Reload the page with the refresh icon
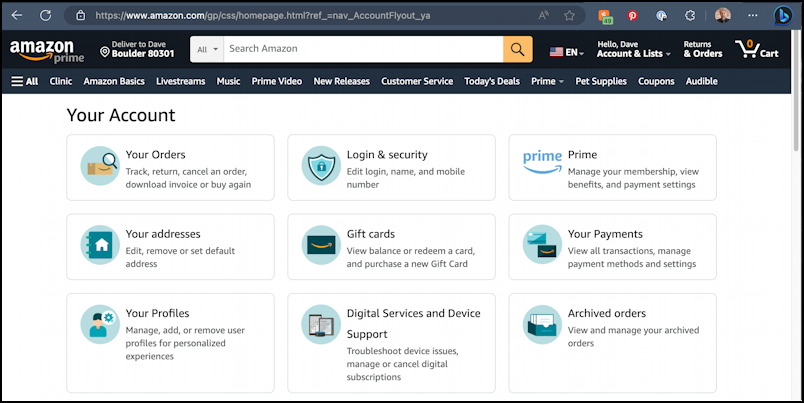The image size is (804, 403). [x=46, y=15]
